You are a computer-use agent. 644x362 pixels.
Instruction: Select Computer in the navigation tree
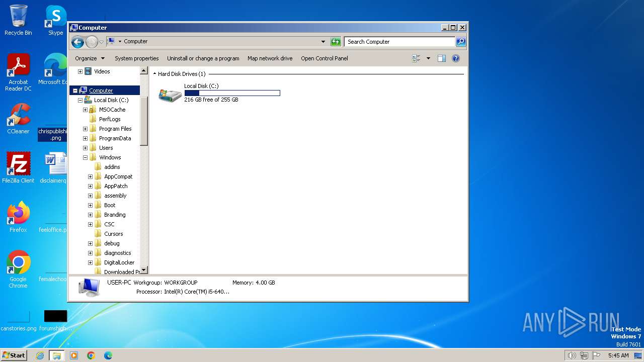(x=101, y=90)
